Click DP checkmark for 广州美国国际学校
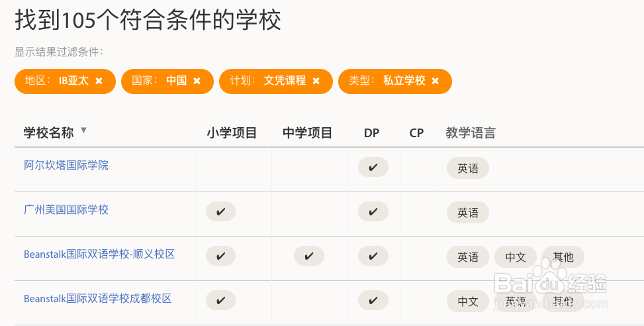 point(373,212)
